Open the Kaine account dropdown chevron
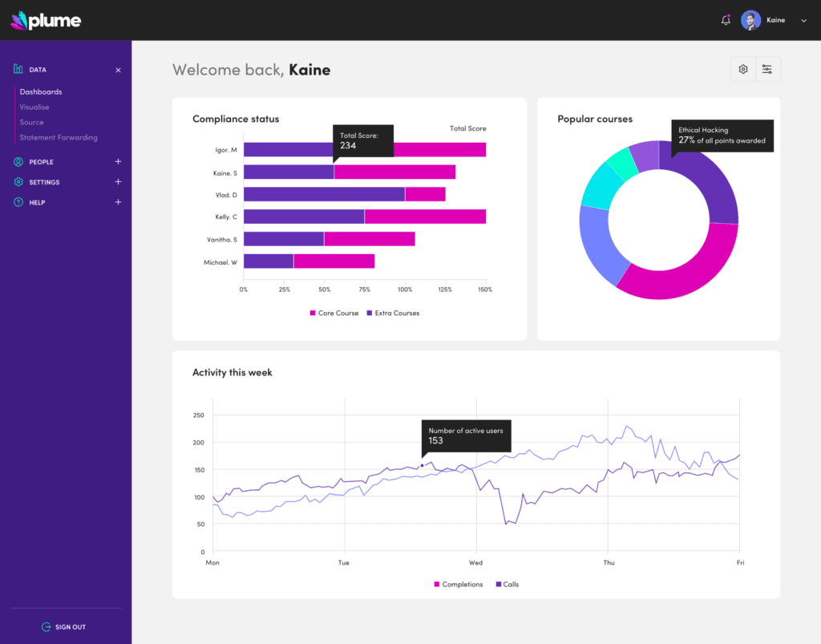 click(x=803, y=21)
